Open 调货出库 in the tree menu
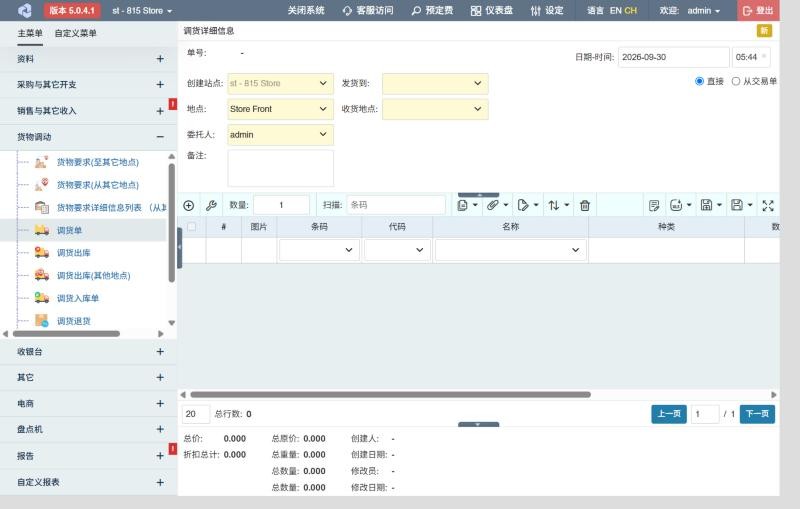Viewport: 800px width, 509px height. tap(73, 253)
